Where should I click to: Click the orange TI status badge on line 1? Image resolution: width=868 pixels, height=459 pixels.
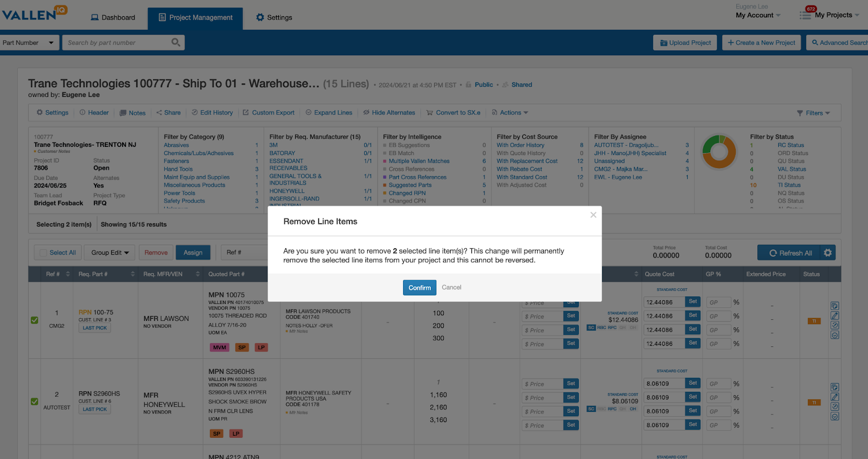coord(814,321)
